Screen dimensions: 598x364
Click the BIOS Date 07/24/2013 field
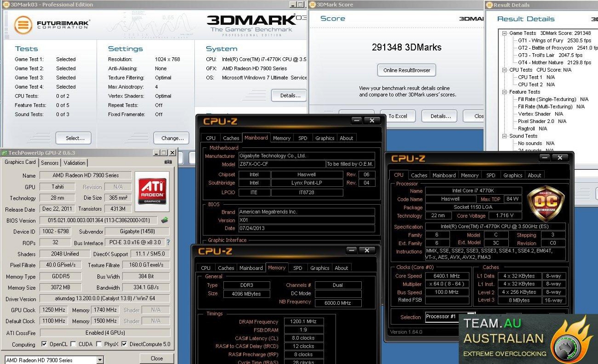(306, 228)
